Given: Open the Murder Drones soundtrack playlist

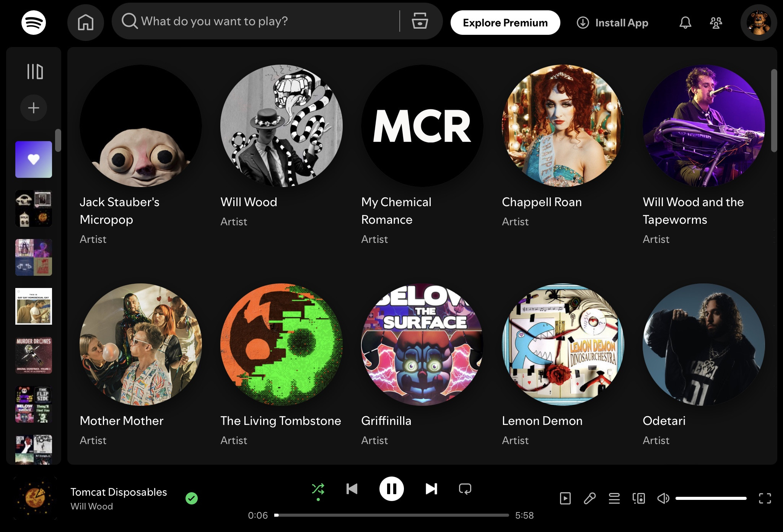Looking at the screenshot, I should point(34,355).
